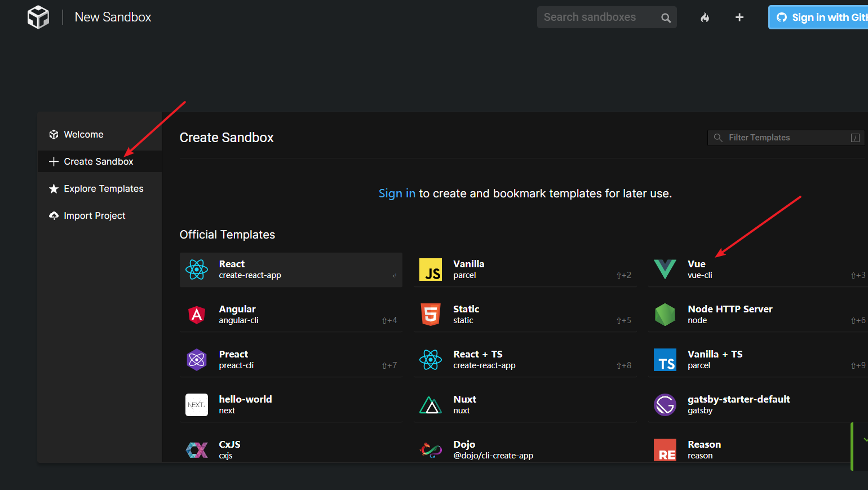Open the Welcome menu item
Screen dimensions: 868x490
coord(83,135)
